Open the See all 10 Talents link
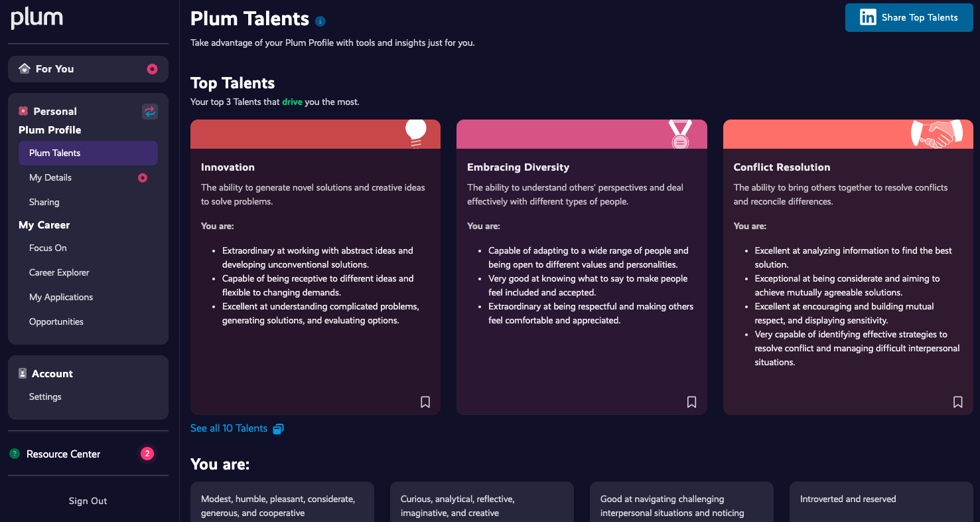This screenshot has width=980, height=522. click(229, 428)
